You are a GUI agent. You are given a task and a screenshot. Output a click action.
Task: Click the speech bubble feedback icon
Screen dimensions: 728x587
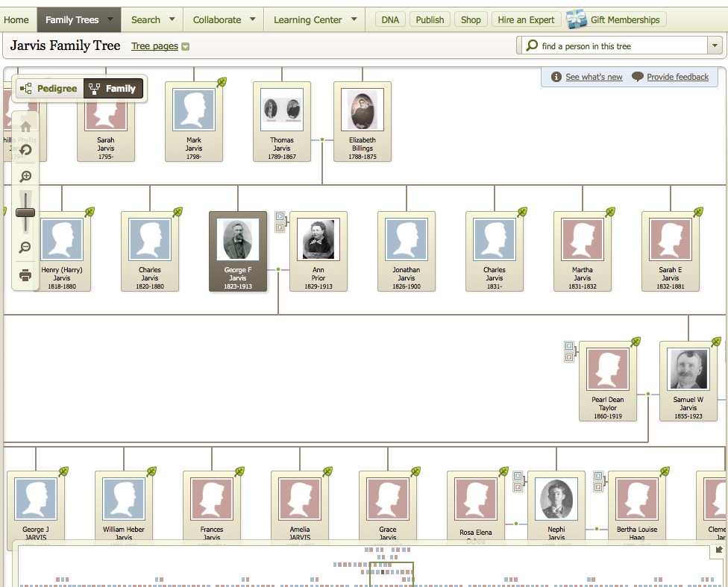click(638, 77)
